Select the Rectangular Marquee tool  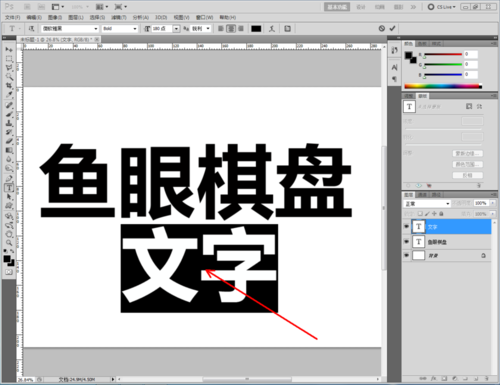point(9,59)
